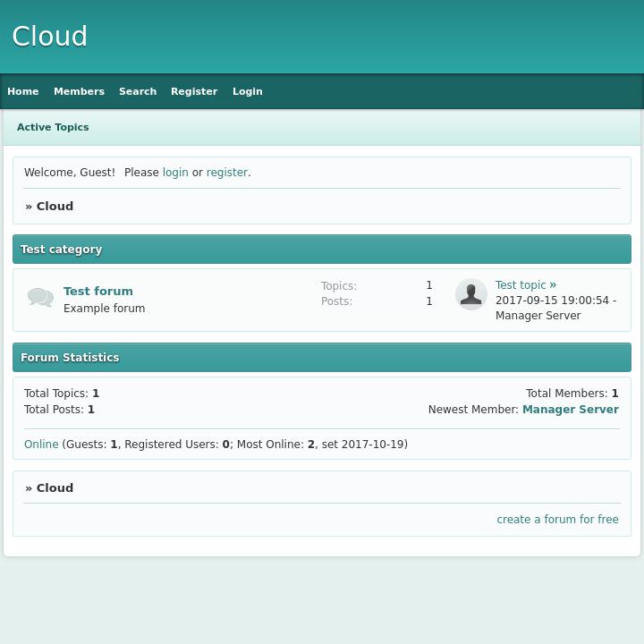The width and height of the screenshot is (644, 644).
Task: Switch to the Active Topics tab
Action: [53, 127]
